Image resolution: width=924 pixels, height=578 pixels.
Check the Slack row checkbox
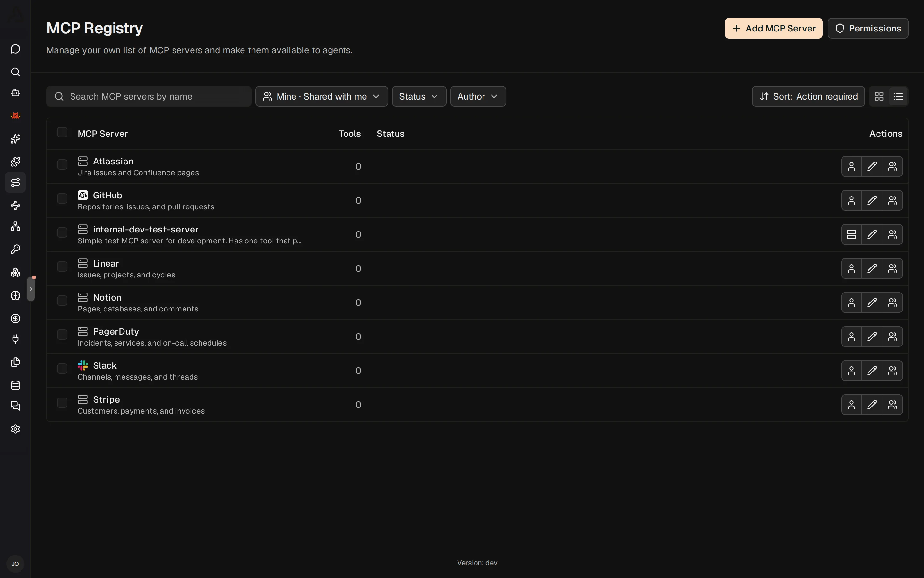62,369
